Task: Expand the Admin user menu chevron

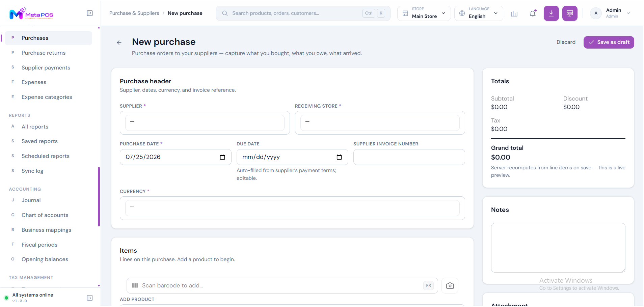Action: coord(628,13)
